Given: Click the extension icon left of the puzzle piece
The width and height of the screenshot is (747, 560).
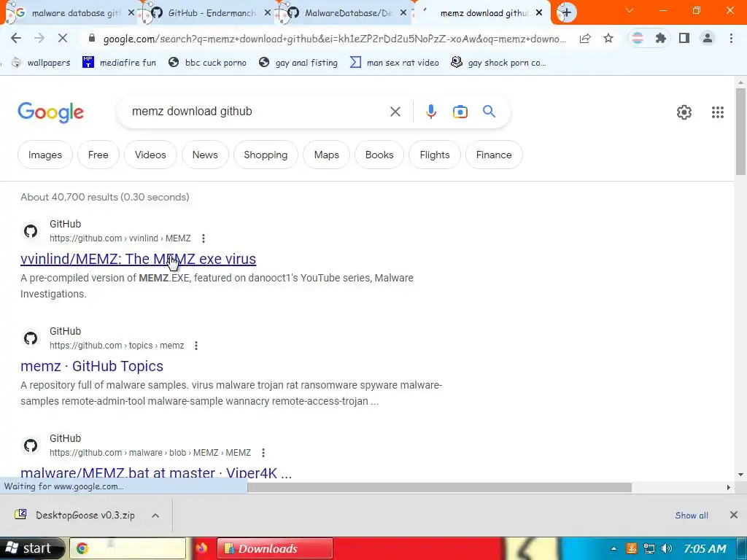Looking at the screenshot, I should (638, 39).
